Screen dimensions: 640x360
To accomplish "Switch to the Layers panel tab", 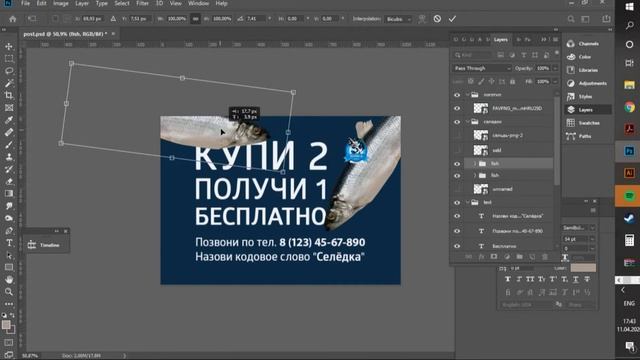I will (500, 40).
